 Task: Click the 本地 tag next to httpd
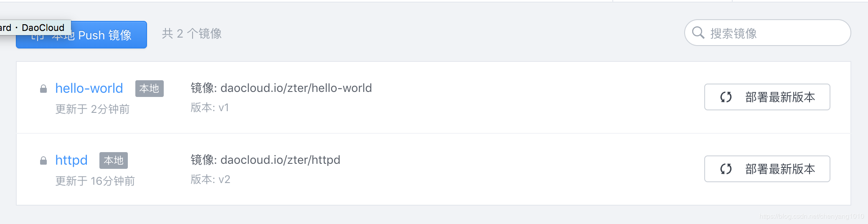[x=114, y=160]
